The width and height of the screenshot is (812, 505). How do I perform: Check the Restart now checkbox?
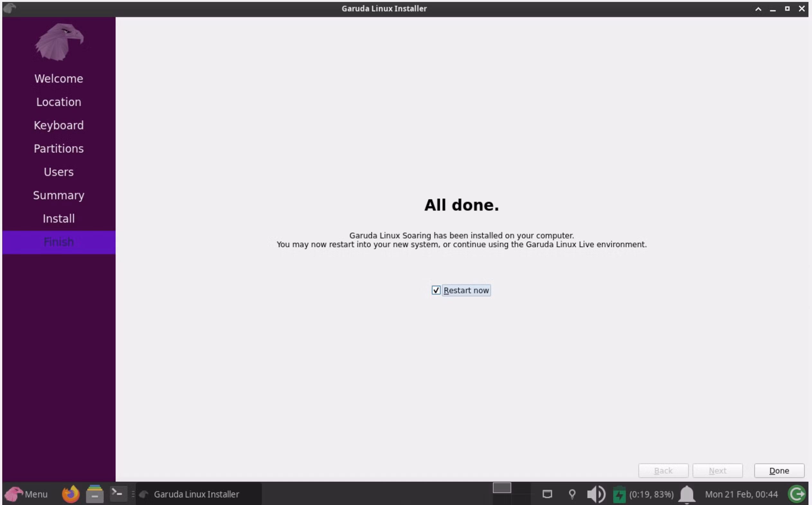[x=436, y=290]
